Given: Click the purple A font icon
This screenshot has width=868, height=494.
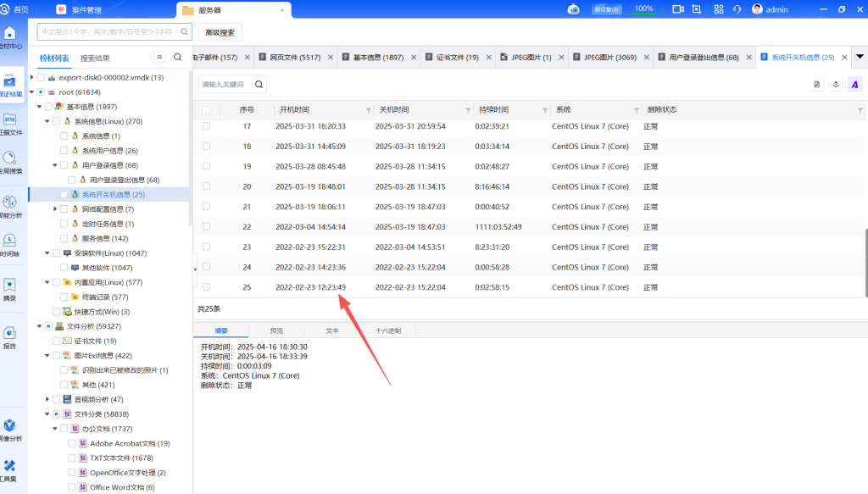Looking at the screenshot, I should click(x=855, y=84).
